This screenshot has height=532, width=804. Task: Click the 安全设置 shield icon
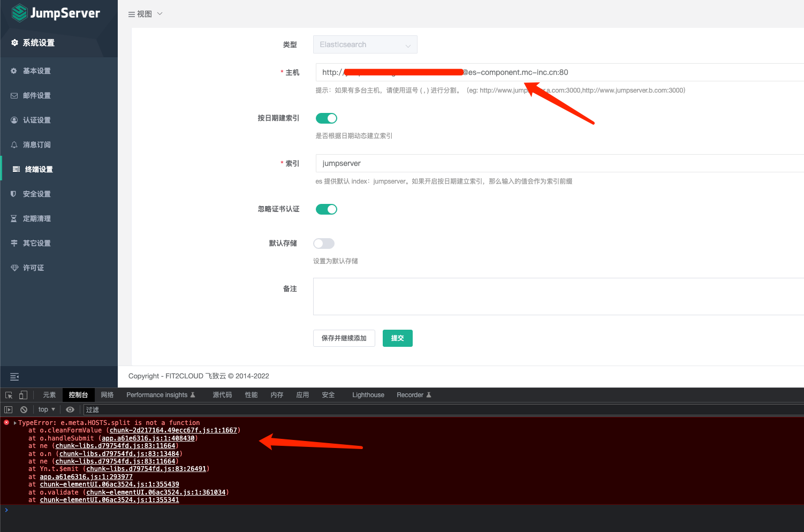tap(14, 194)
